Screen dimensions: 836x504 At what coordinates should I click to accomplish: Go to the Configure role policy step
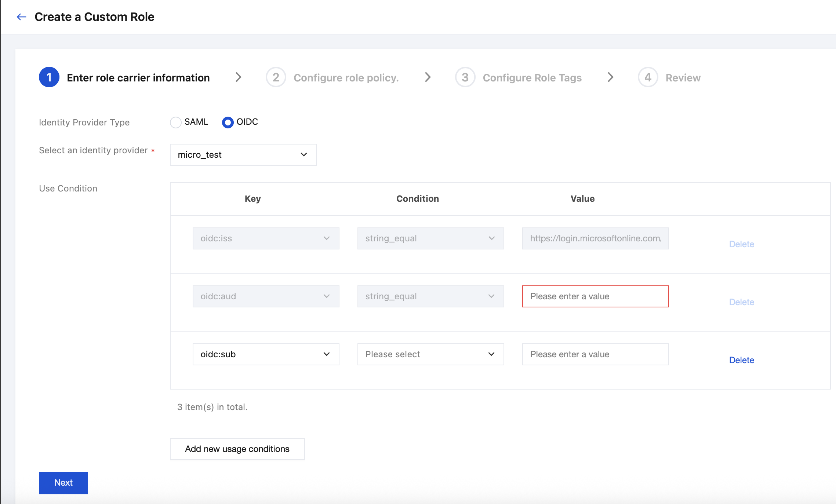pos(346,78)
